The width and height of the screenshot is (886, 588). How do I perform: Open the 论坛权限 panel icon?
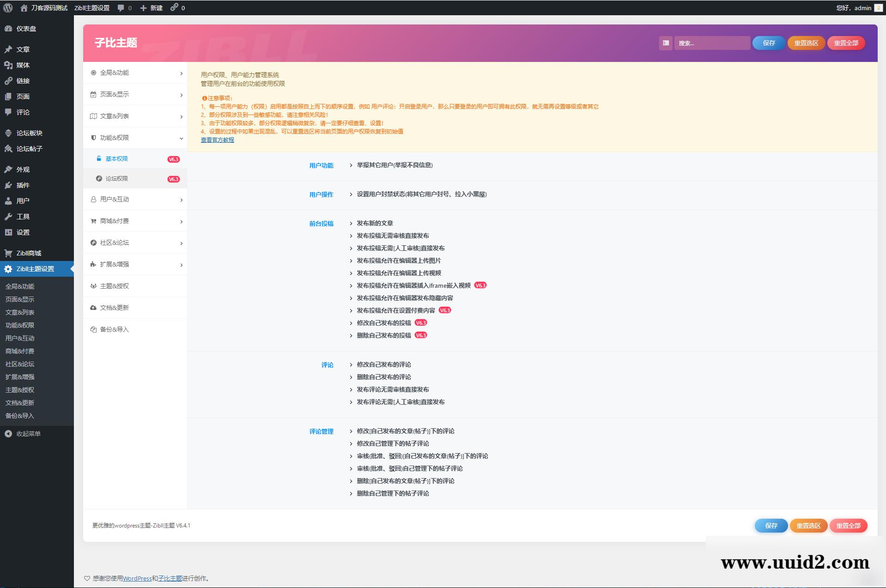tap(98, 178)
